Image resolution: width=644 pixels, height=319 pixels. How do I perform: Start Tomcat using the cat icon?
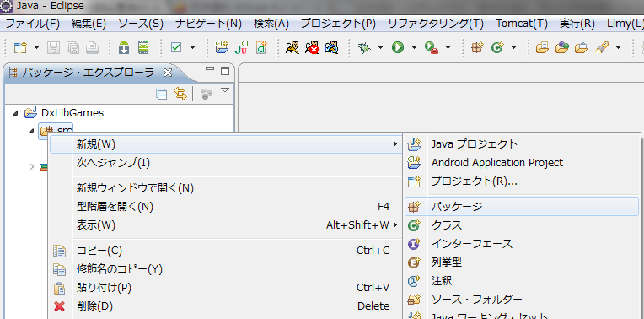click(292, 48)
